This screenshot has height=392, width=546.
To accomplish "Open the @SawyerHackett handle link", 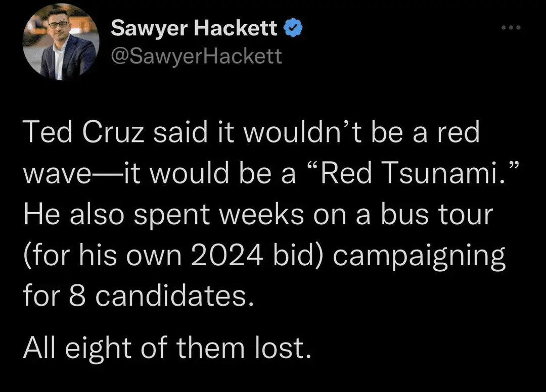I will click(196, 56).
